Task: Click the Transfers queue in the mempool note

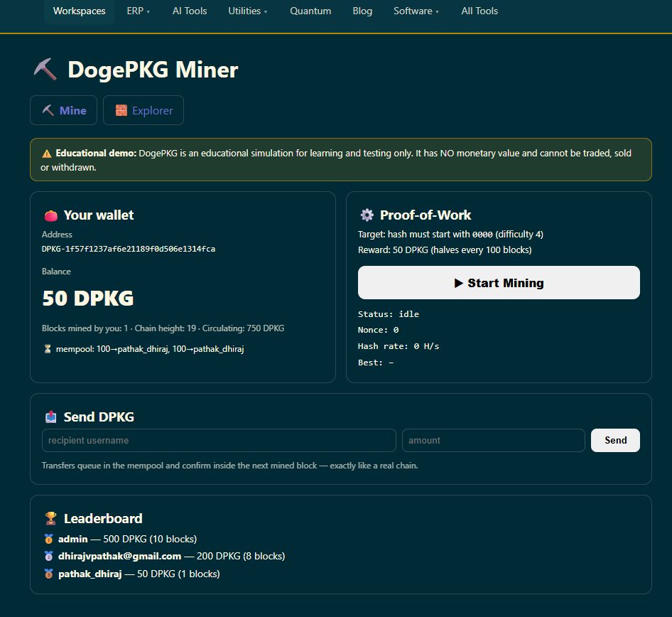Action: pos(229,466)
